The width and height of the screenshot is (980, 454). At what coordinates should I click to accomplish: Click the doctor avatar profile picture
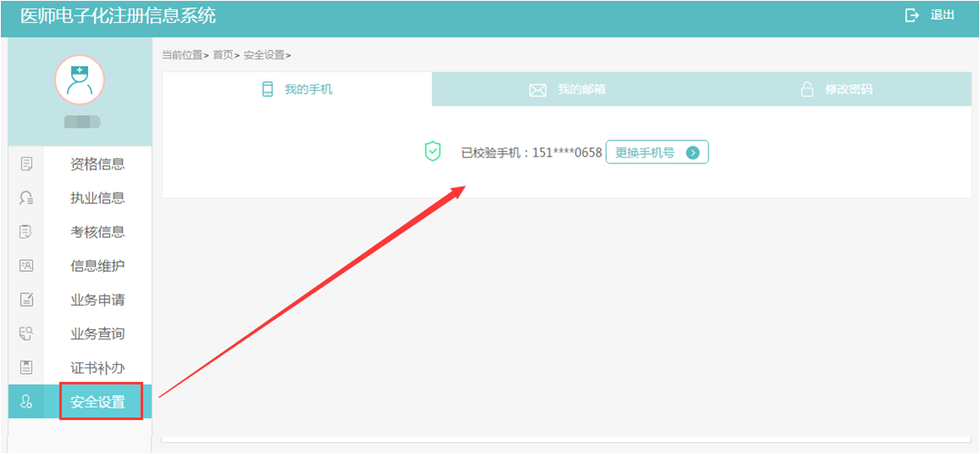coord(80,80)
